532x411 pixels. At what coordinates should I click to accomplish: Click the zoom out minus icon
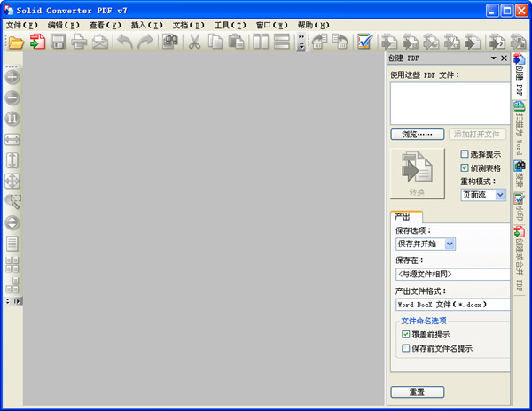pos(13,98)
